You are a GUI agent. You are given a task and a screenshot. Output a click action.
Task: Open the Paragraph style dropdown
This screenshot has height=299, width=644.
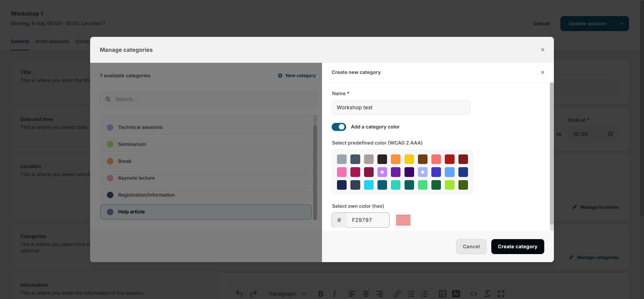tap(287, 294)
